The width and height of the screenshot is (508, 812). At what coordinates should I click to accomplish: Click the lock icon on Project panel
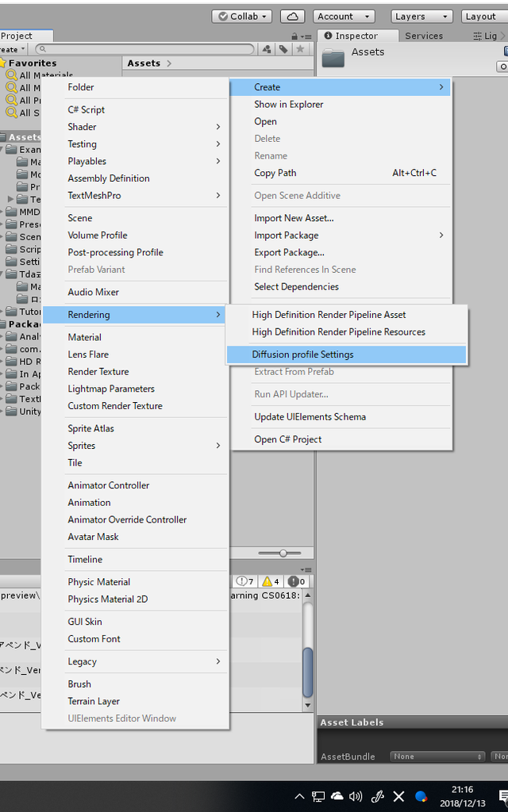point(294,36)
